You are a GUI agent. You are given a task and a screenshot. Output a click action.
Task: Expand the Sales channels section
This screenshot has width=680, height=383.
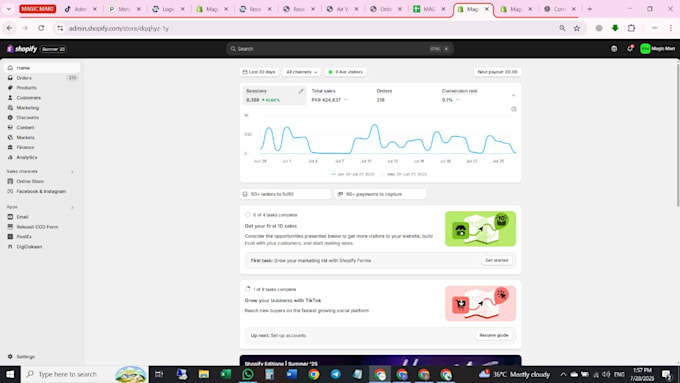tap(72, 172)
